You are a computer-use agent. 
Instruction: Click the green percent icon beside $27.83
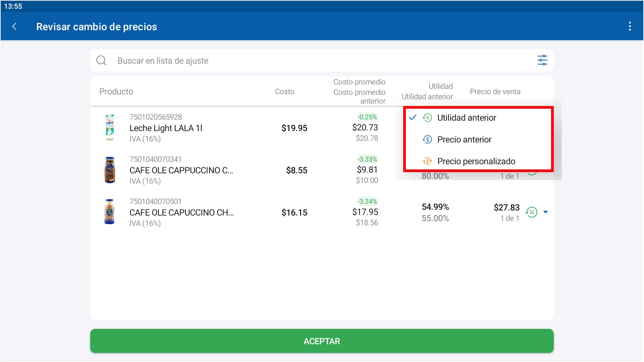(x=531, y=212)
